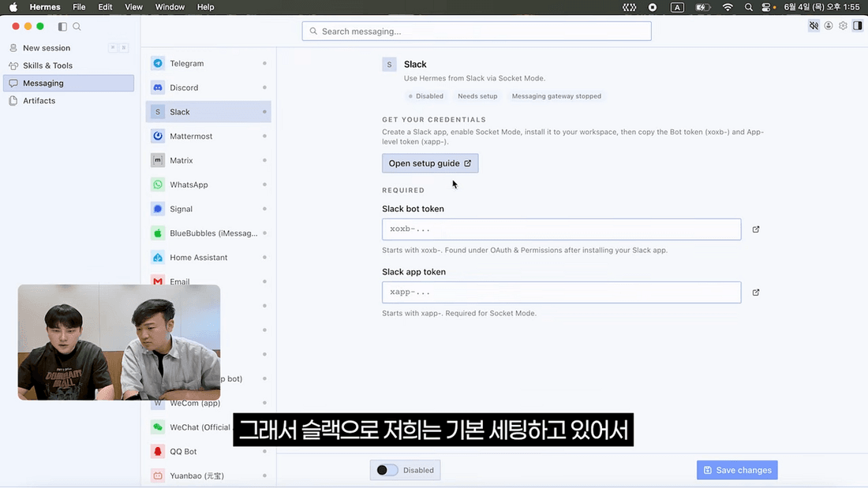
Task: Open the File menu
Action: pos(79,7)
